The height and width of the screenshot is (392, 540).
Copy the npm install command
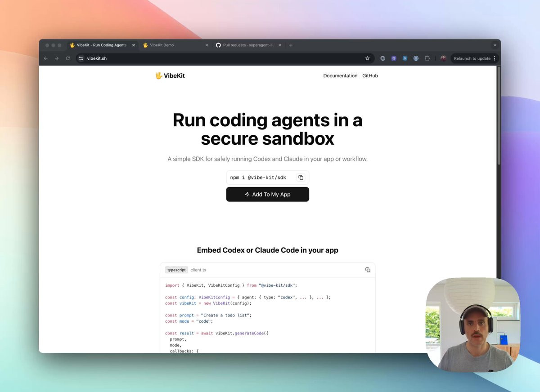click(x=301, y=178)
